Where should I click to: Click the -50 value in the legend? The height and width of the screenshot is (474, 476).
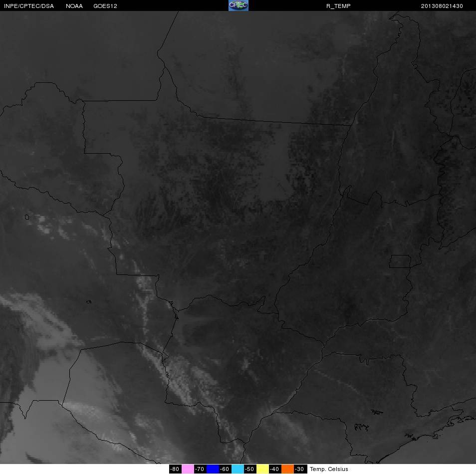[x=249, y=469]
